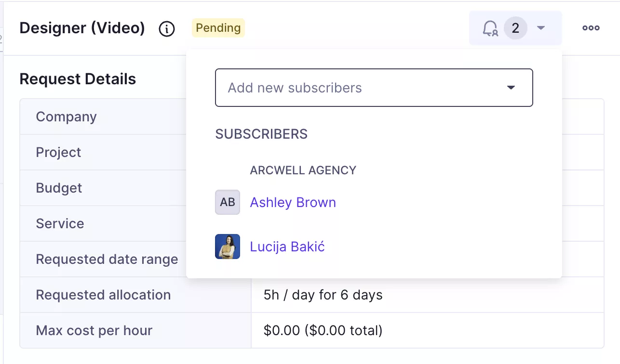Click the info icon beside Designer (Video)
The width and height of the screenshot is (620, 364).
(x=167, y=29)
